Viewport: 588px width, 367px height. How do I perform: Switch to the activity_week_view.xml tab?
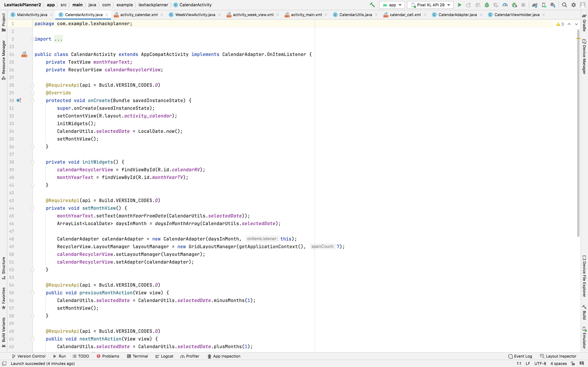253,15
